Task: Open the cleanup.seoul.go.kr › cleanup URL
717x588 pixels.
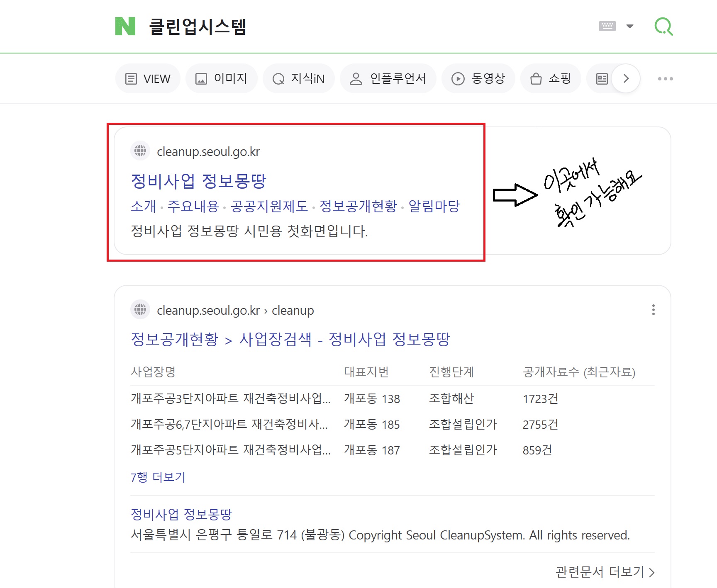Action: coord(235,310)
